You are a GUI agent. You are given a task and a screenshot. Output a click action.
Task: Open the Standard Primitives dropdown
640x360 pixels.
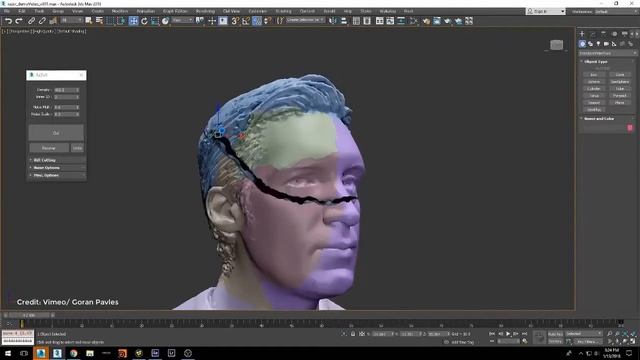click(x=607, y=53)
